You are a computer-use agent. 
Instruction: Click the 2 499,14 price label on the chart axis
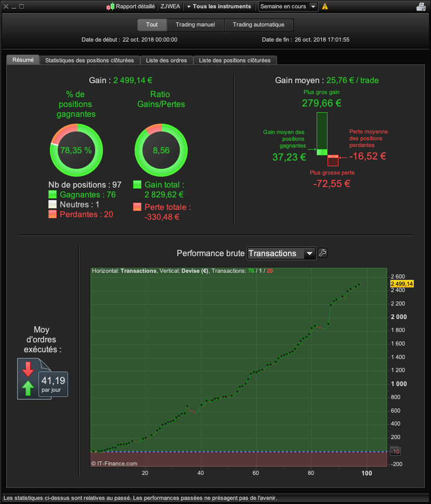[402, 284]
